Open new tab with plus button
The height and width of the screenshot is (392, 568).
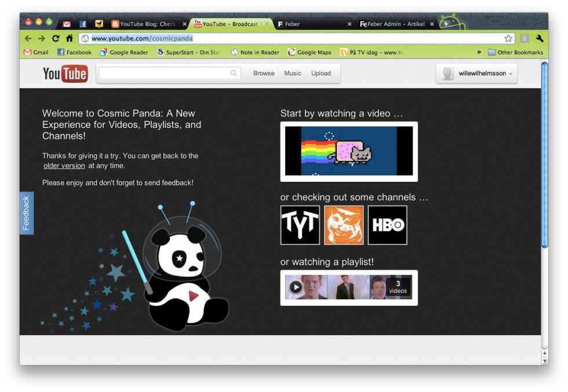446,24
